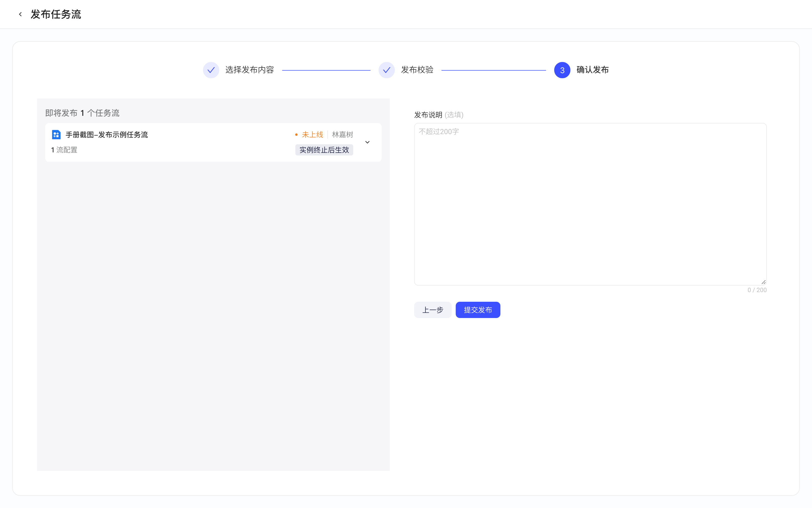Focus the 发布说明 text area
This screenshot has height=508, width=812.
coord(590,204)
